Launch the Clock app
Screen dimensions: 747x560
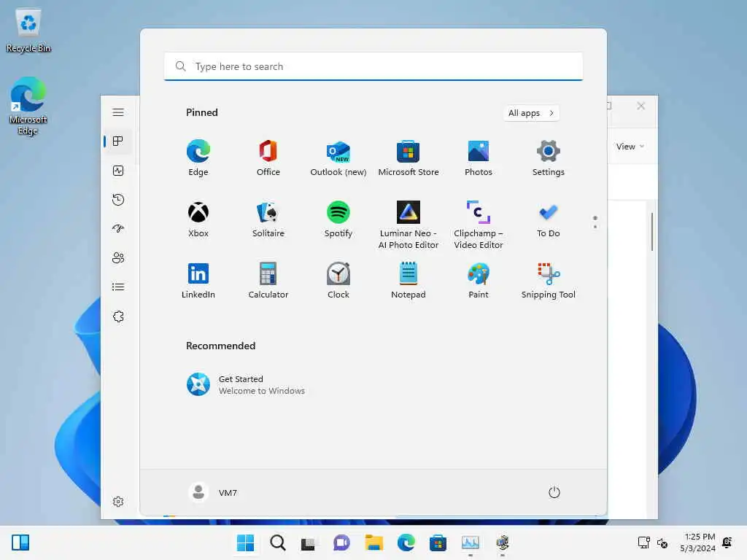click(x=338, y=281)
